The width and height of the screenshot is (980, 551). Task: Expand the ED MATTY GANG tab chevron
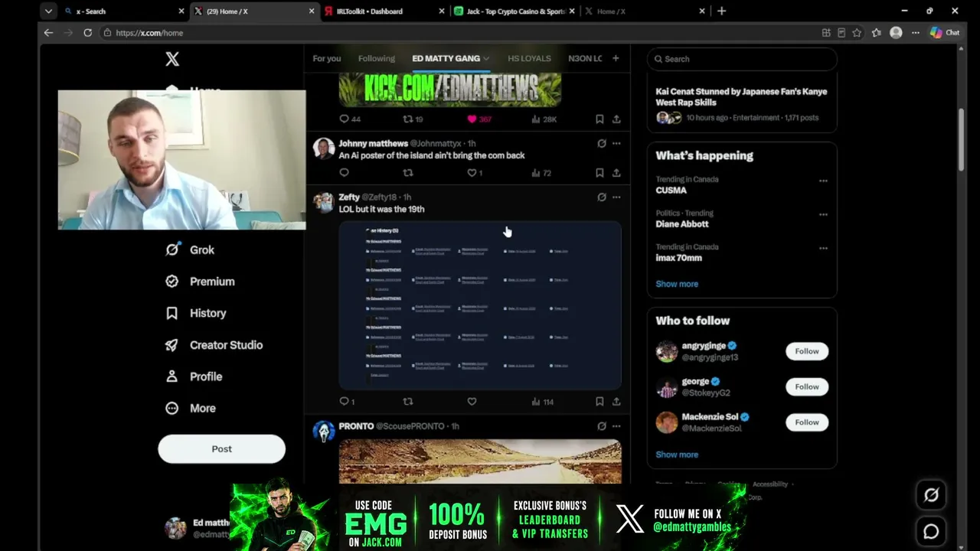pyautogui.click(x=486, y=58)
